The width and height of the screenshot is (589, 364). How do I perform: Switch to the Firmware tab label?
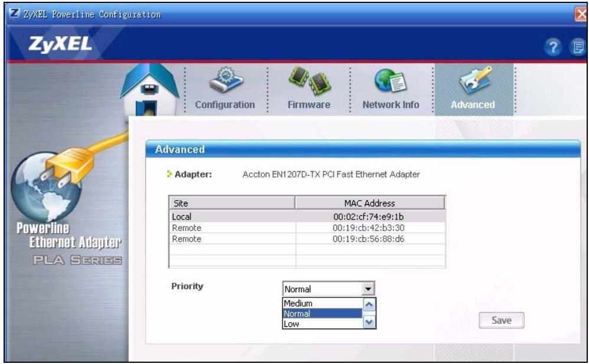pos(309,105)
